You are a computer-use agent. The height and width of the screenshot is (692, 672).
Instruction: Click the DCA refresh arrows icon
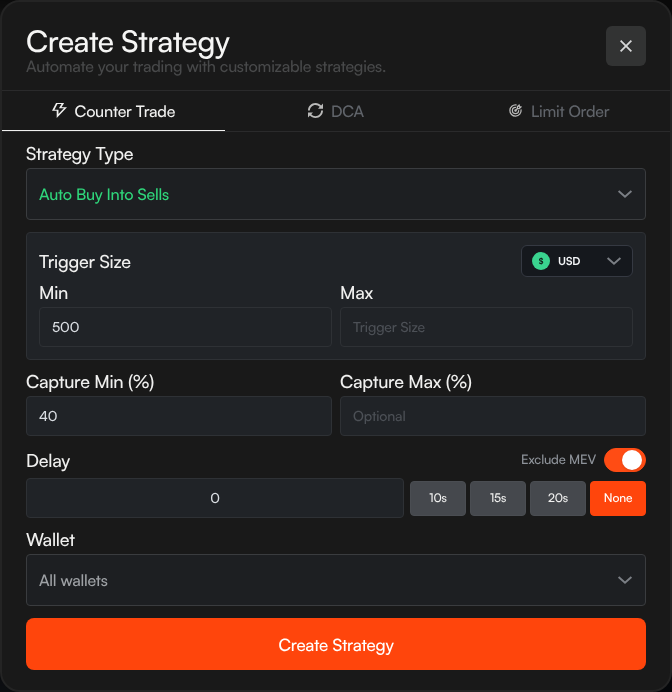click(x=316, y=111)
